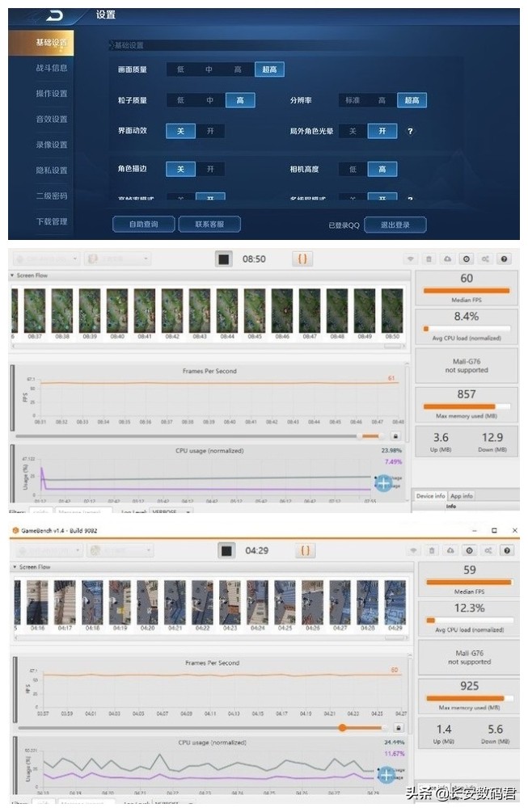The height and width of the screenshot is (812, 528).
Task: Click the 退出登录 button
Action: (395, 225)
